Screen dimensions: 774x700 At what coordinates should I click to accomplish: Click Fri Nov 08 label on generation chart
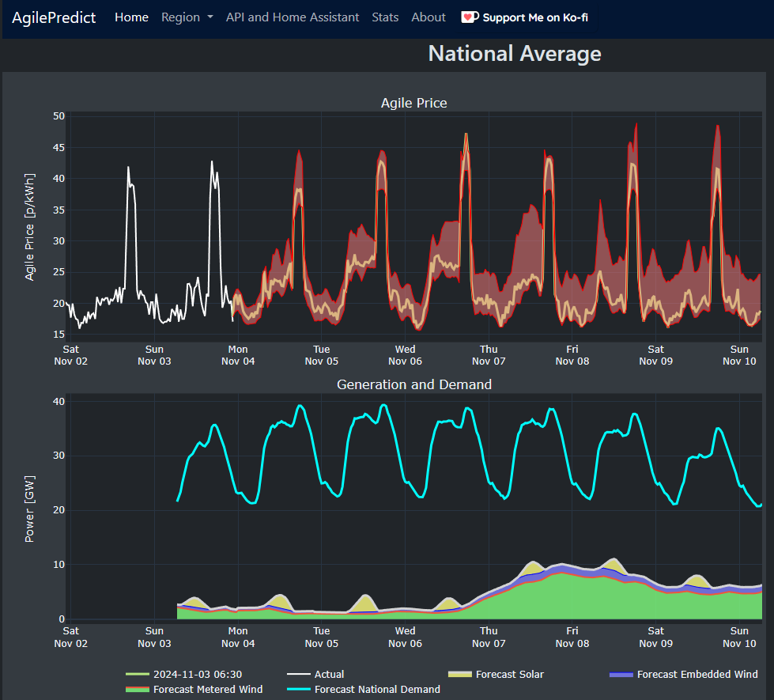572,638
